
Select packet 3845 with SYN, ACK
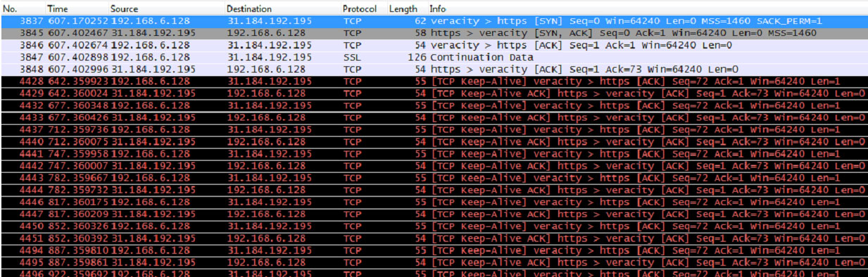click(x=434, y=33)
